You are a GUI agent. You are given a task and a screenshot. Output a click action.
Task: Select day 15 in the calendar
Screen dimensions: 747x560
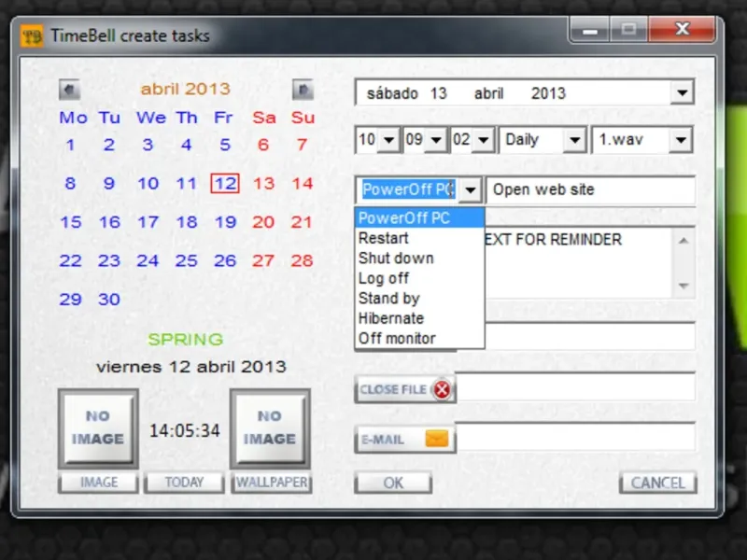(71, 222)
